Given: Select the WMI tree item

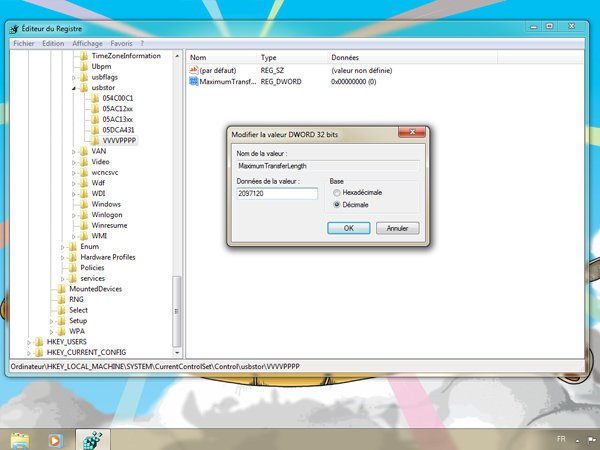Looking at the screenshot, I should (x=99, y=236).
